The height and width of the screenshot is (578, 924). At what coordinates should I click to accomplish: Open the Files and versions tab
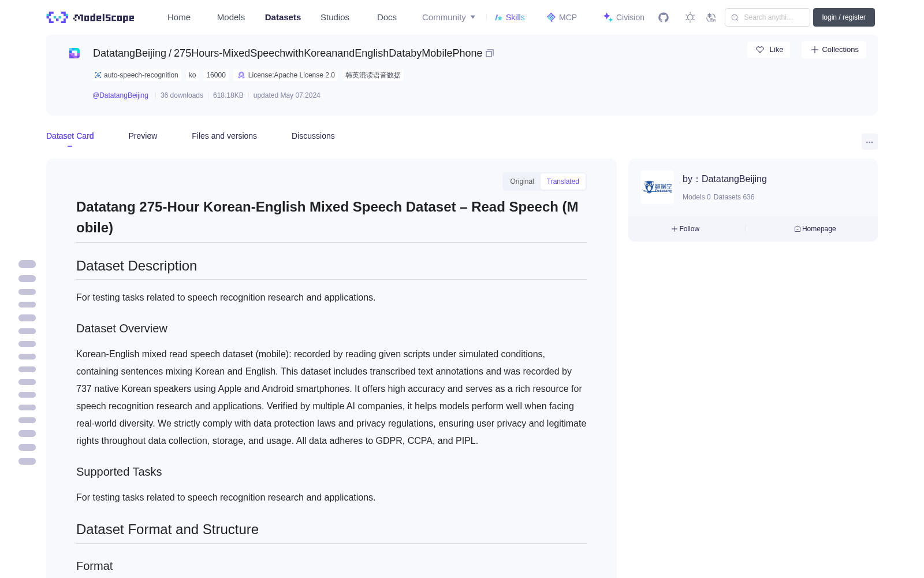click(x=224, y=136)
